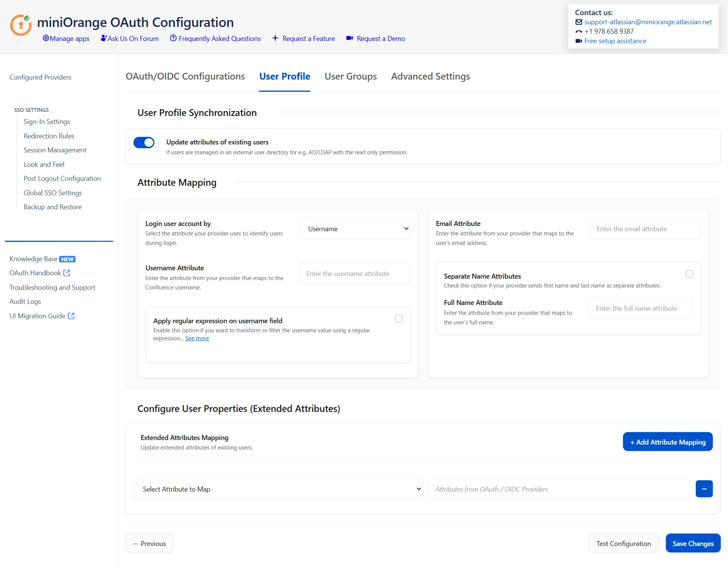Click the camera icon beside Free setup assistance
Image resolution: width=728 pixels, height=566 pixels.
click(x=579, y=41)
